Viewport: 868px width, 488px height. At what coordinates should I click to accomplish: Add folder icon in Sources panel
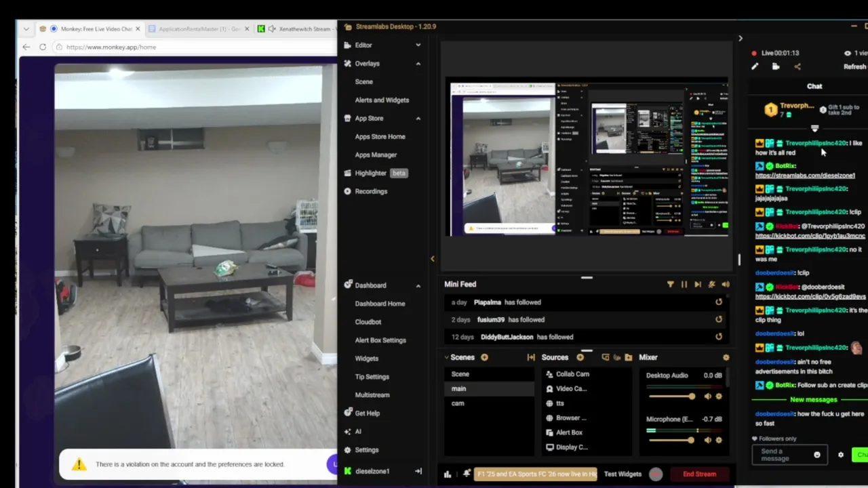tap(629, 357)
